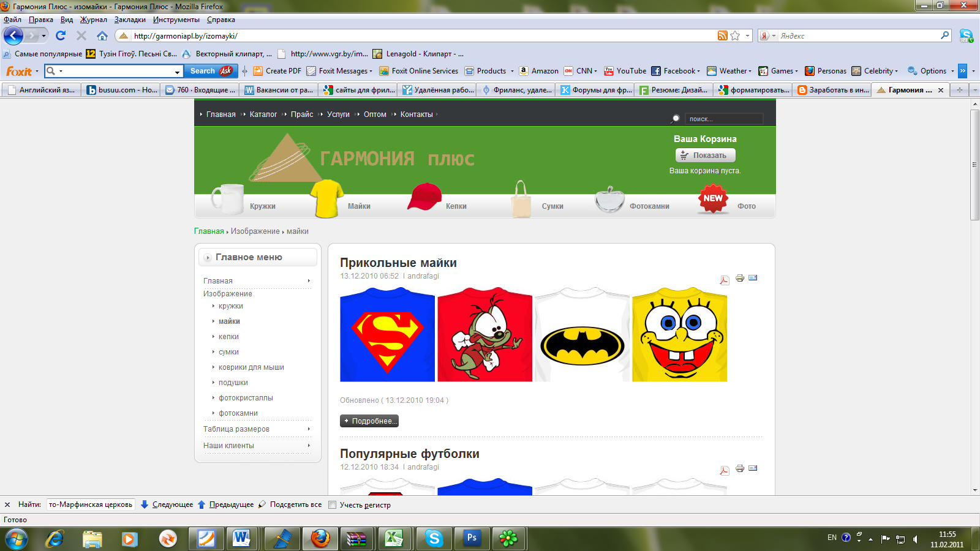Open the Сумки bag category
The height and width of the screenshot is (551, 980).
(x=537, y=200)
